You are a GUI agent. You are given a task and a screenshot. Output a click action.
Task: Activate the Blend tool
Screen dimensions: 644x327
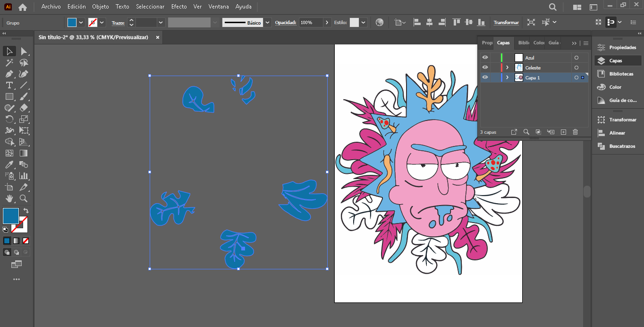click(x=24, y=164)
